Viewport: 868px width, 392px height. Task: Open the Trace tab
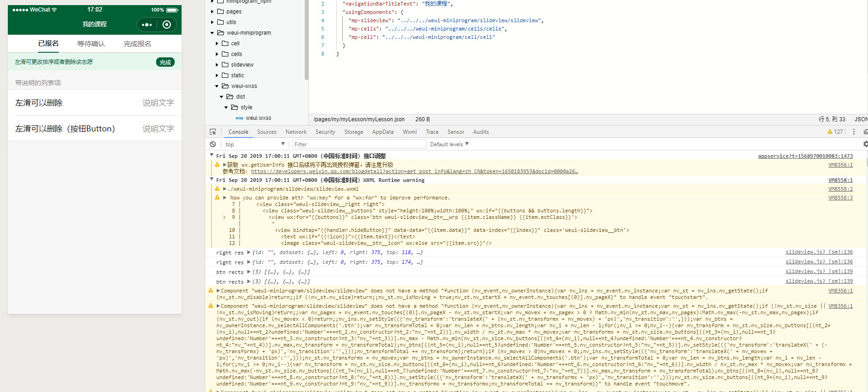click(432, 132)
